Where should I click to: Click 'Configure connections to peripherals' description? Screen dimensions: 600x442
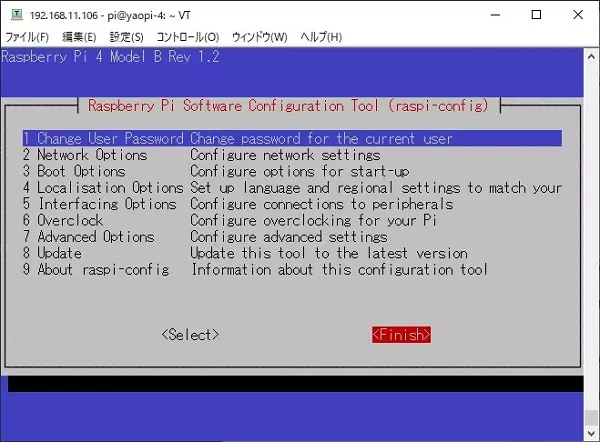point(321,204)
